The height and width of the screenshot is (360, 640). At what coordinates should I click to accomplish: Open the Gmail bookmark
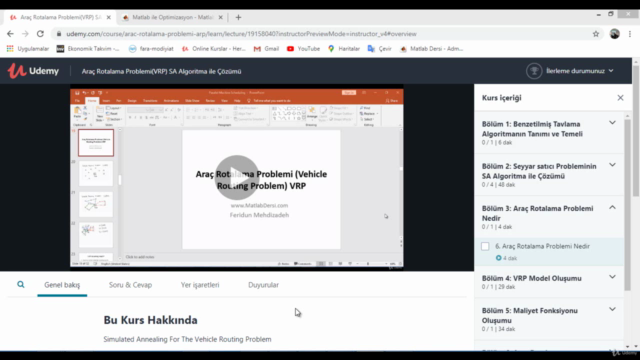(x=266, y=49)
